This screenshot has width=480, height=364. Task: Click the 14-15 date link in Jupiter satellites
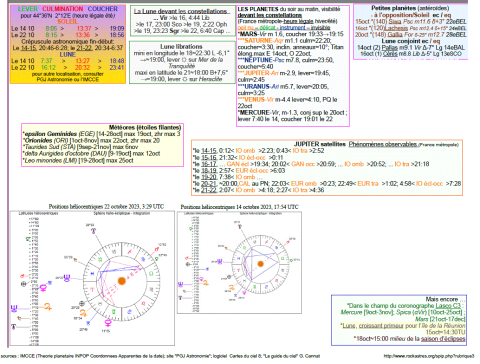coord(209,151)
